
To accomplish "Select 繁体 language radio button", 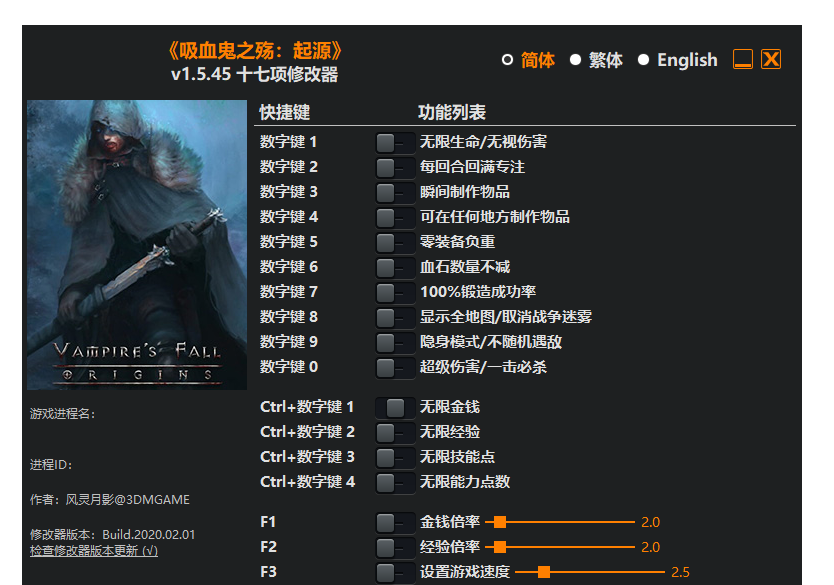I will 576,60.
